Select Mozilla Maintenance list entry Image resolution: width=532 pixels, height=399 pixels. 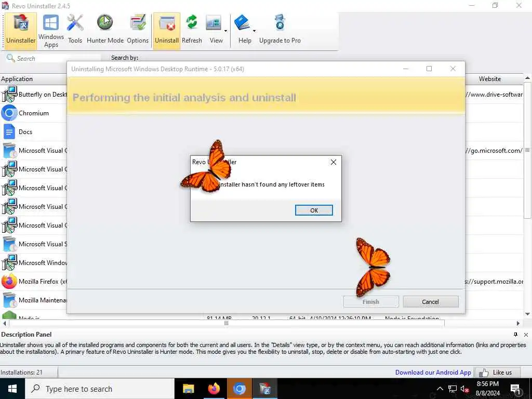[34, 300]
